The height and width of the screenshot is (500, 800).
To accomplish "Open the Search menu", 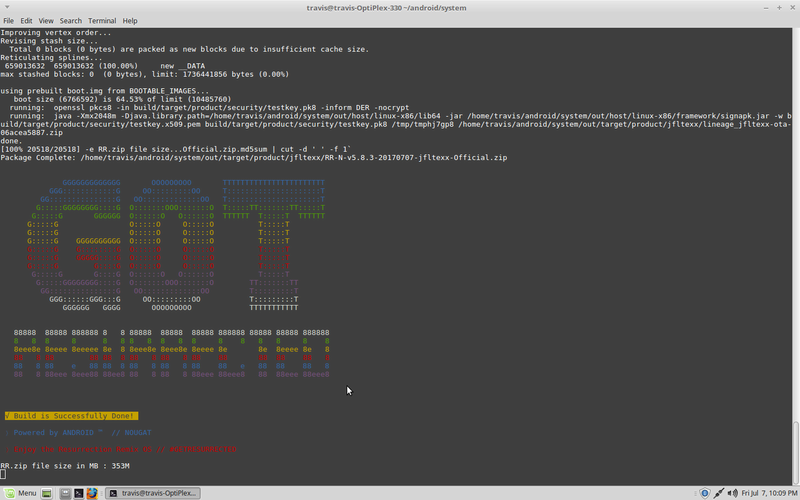I will click(70, 21).
